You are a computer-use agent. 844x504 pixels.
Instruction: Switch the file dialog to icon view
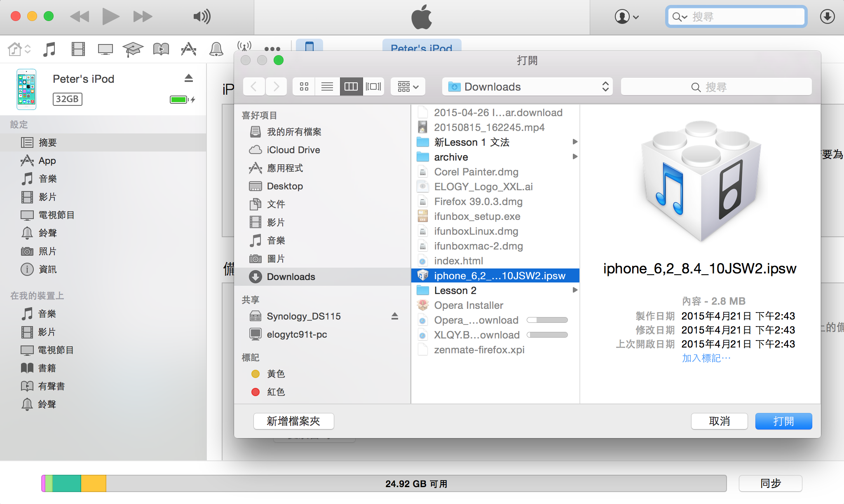(x=304, y=86)
